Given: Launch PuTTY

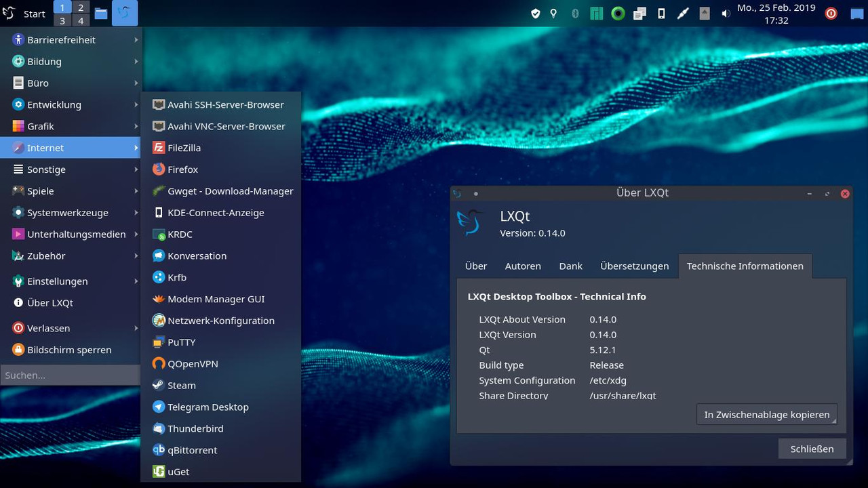Looking at the screenshot, I should coord(220,342).
